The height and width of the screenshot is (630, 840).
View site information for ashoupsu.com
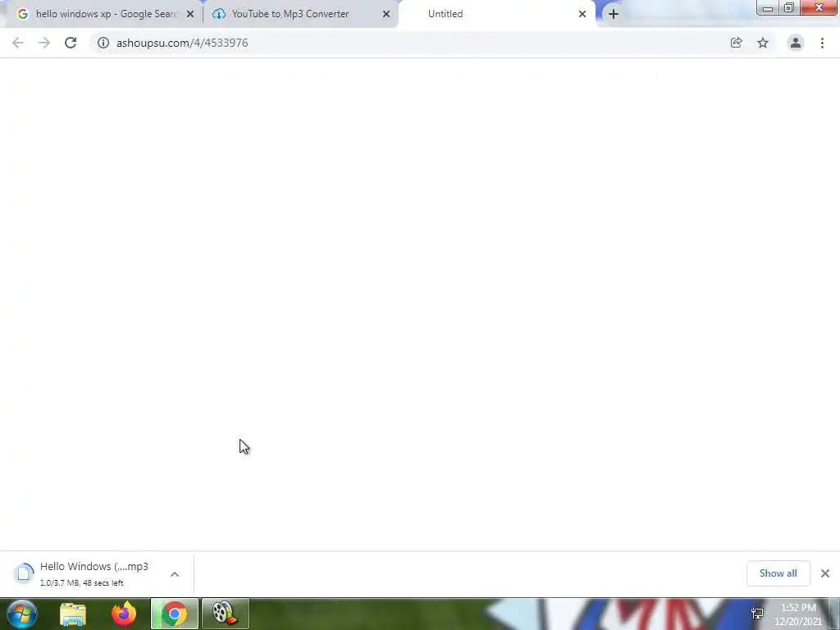(x=103, y=43)
